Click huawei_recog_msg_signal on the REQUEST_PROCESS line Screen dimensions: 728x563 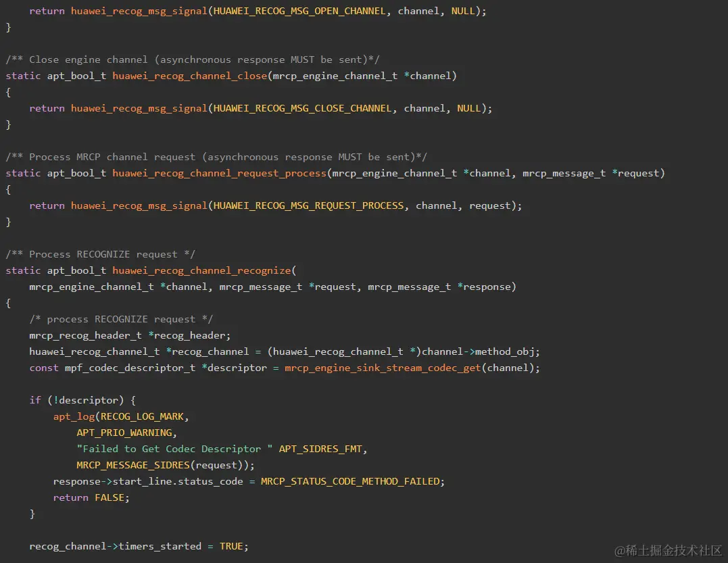tap(139, 205)
